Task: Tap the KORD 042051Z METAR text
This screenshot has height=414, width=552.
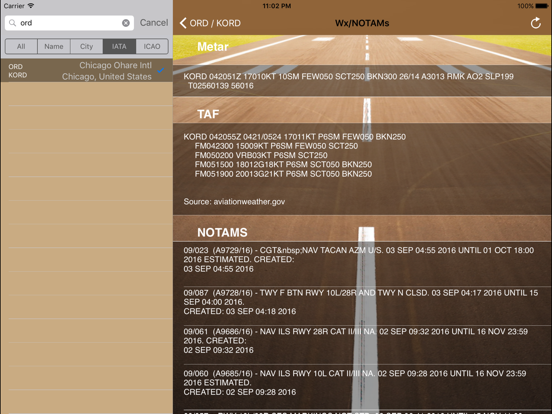Action: [349, 81]
